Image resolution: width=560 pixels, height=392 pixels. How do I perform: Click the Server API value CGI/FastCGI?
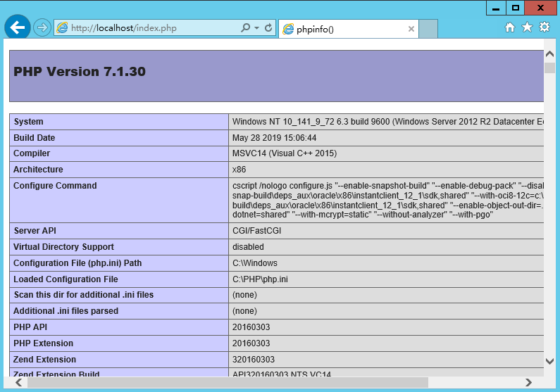257,231
